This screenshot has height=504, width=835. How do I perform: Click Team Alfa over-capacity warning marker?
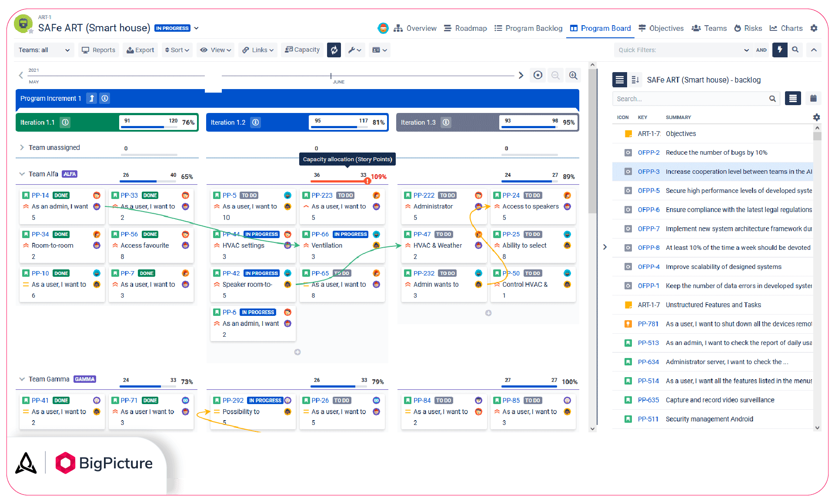point(367,181)
